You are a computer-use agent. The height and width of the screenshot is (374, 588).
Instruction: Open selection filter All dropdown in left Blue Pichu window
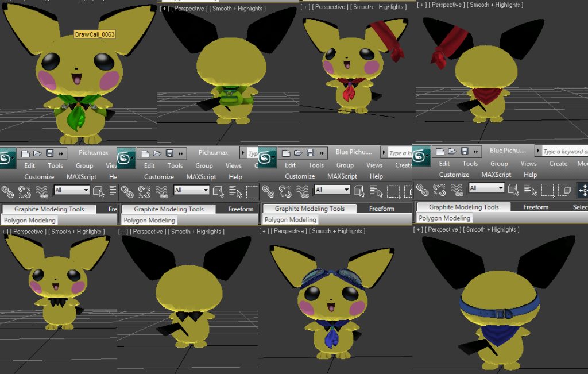click(x=332, y=190)
